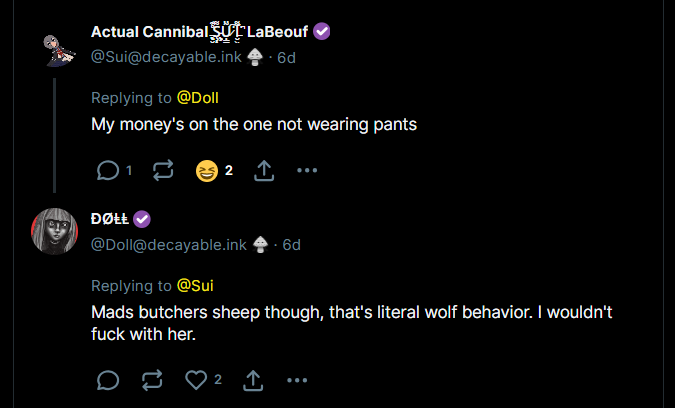Screen dimensions: 675x408
Task: Like Doll's post with the heart
Action: click(197, 380)
